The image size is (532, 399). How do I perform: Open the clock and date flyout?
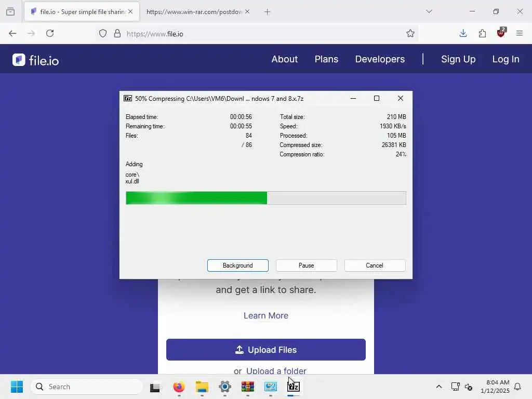coord(495,387)
